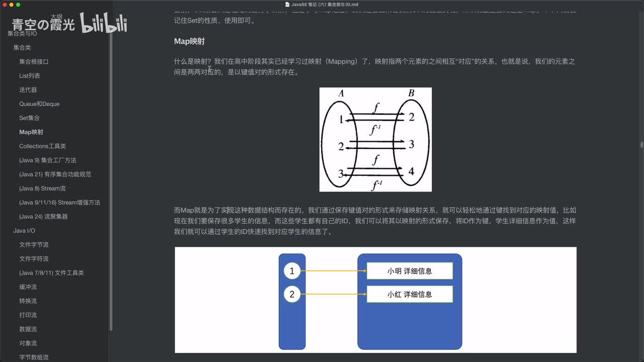Screen dimensions: 644x362
Task: Click the document scrollbar thumb on right edge
Action: (641, 145)
